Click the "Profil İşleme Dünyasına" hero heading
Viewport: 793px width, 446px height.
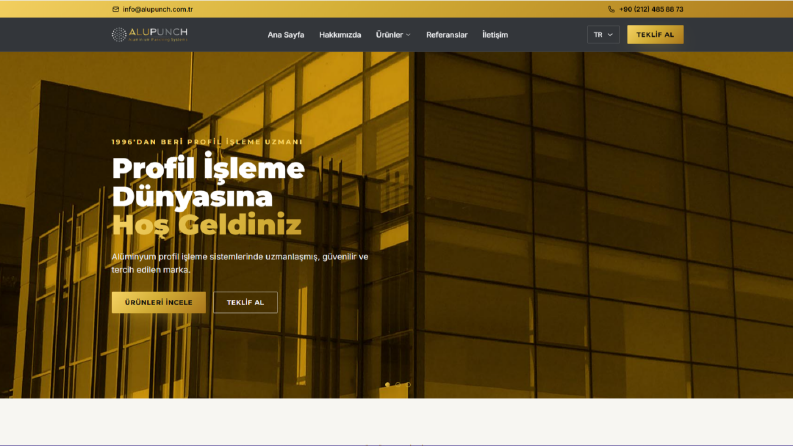208,183
